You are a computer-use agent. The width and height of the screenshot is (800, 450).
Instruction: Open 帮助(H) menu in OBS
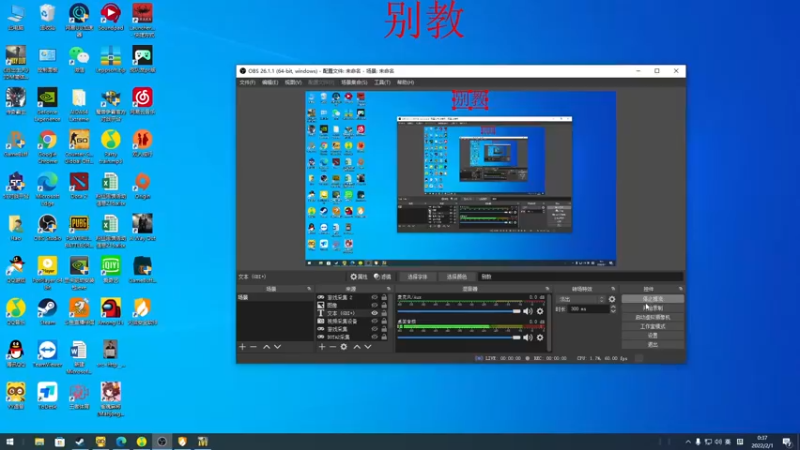(406, 82)
